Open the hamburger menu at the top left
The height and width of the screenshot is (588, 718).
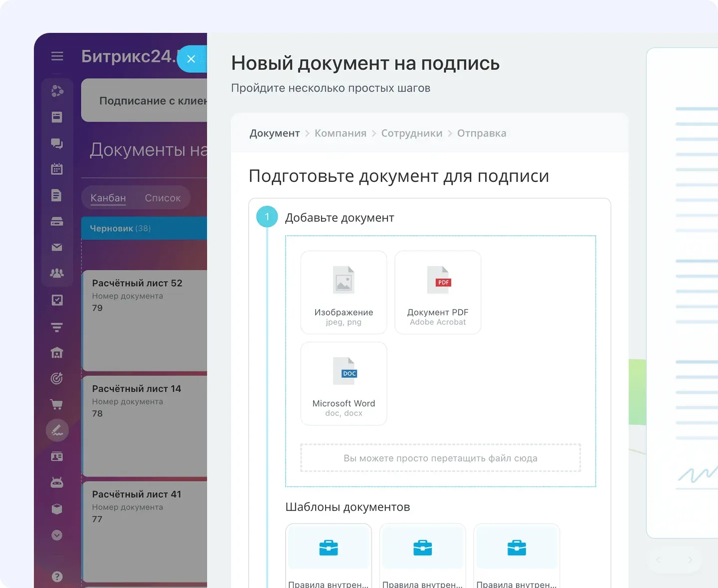[x=57, y=56]
